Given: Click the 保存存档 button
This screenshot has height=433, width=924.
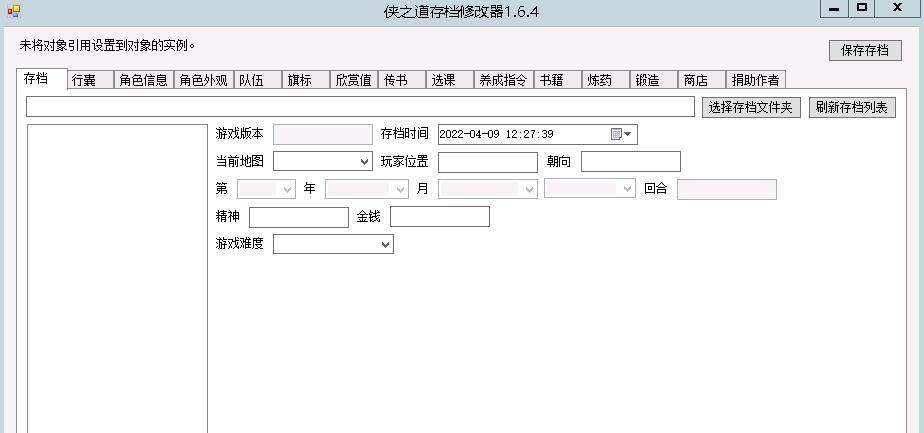Looking at the screenshot, I should pos(865,51).
